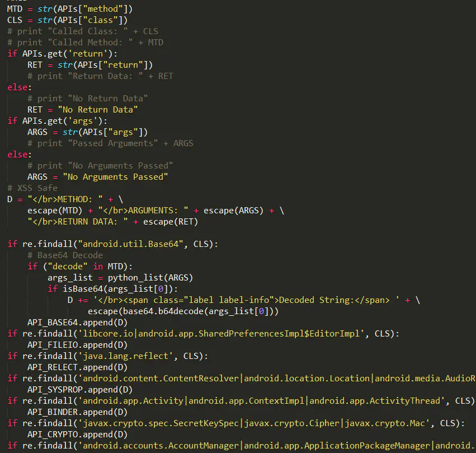
Task: Click the line 'CLS = str(APIs["class"])'
Action: pyautogui.click(x=67, y=20)
